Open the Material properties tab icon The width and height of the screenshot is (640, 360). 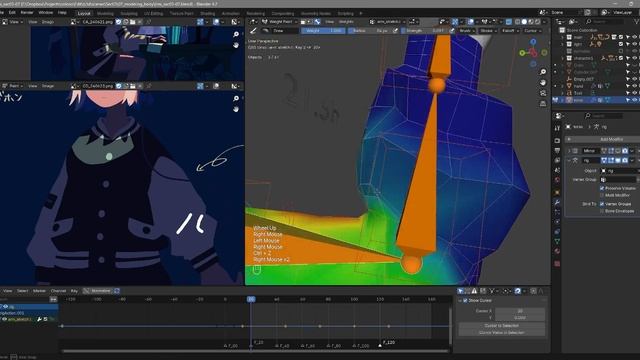coord(557,251)
